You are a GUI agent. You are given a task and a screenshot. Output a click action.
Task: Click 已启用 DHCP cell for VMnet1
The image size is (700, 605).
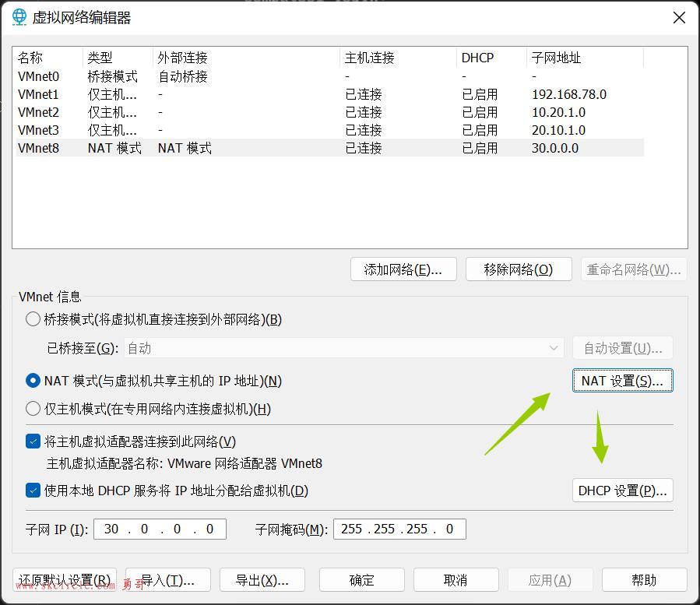click(480, 94)
